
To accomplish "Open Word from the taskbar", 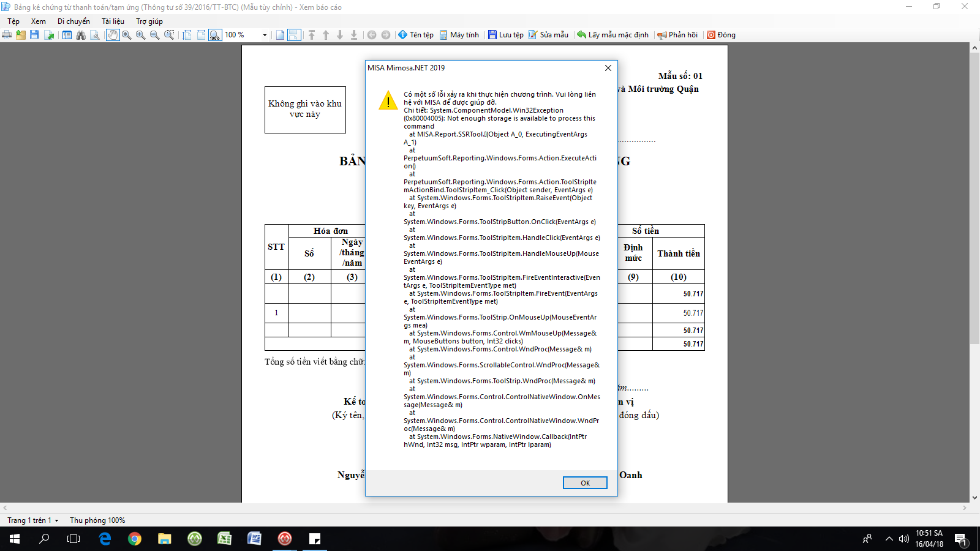I will 255,539.
